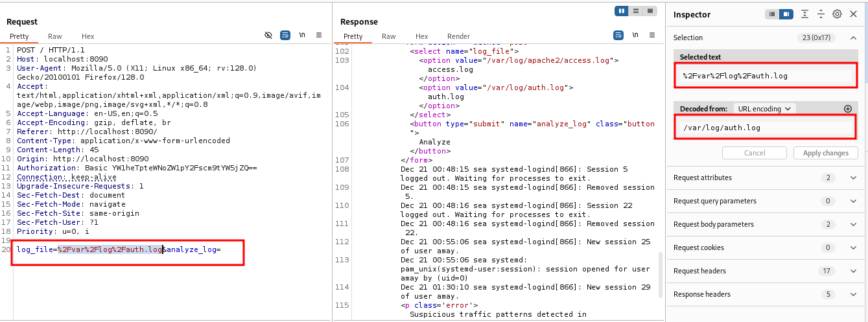Open the URL encoding dropdown

click(x=764, y=109)
